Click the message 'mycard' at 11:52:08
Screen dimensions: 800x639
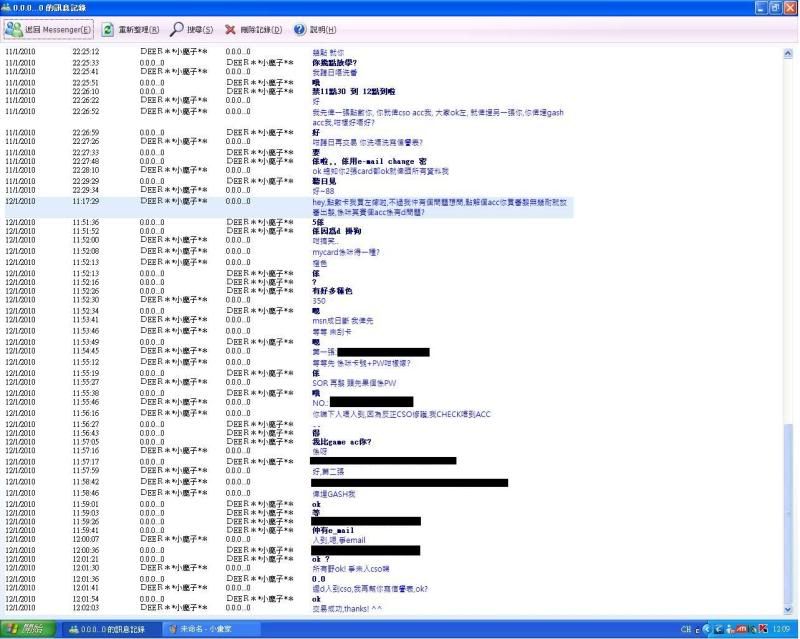(346, 252)
